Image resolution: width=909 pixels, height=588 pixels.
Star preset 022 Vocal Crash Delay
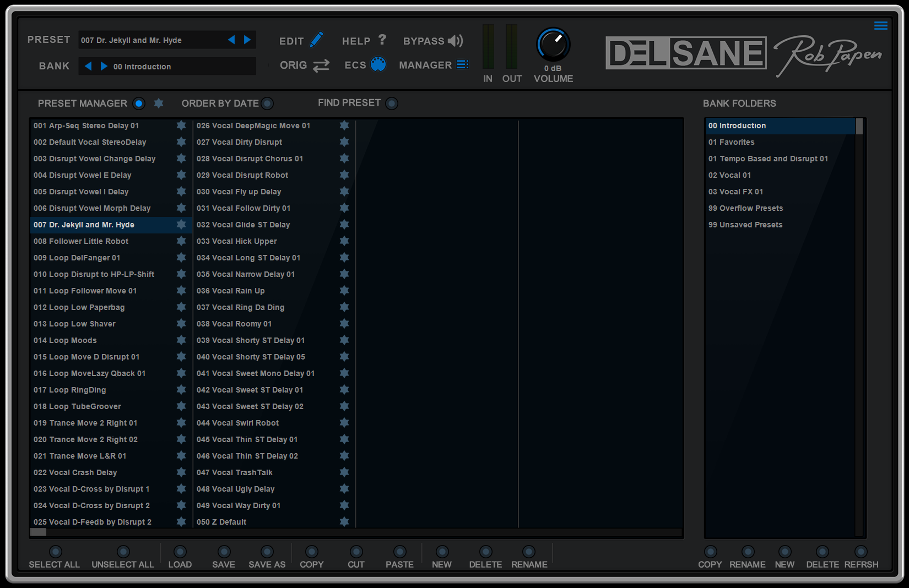tap(181, 472)
